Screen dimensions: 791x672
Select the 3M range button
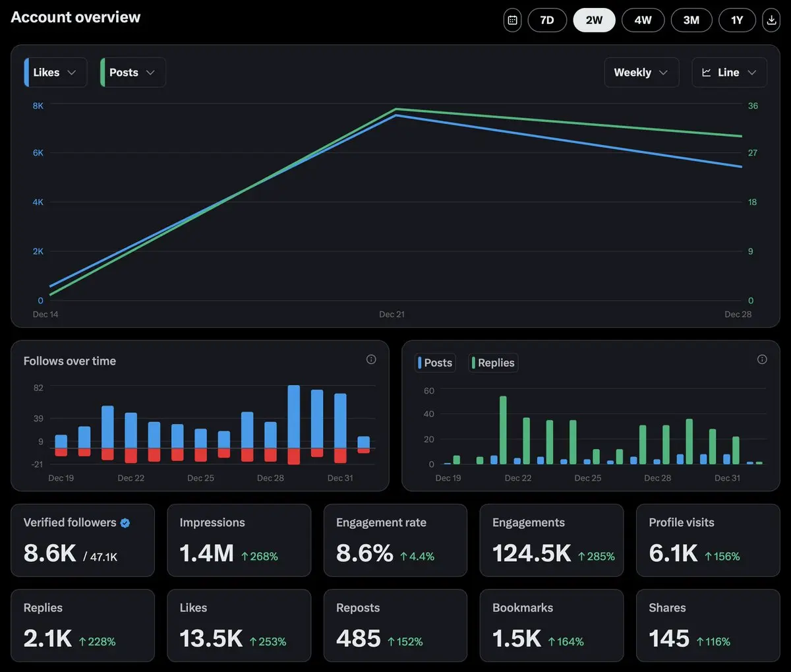[x=691, y=20]
